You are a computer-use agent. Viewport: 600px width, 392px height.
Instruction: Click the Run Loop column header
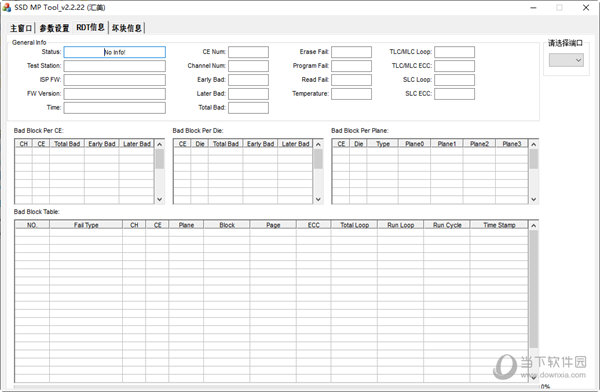point(401,225)
